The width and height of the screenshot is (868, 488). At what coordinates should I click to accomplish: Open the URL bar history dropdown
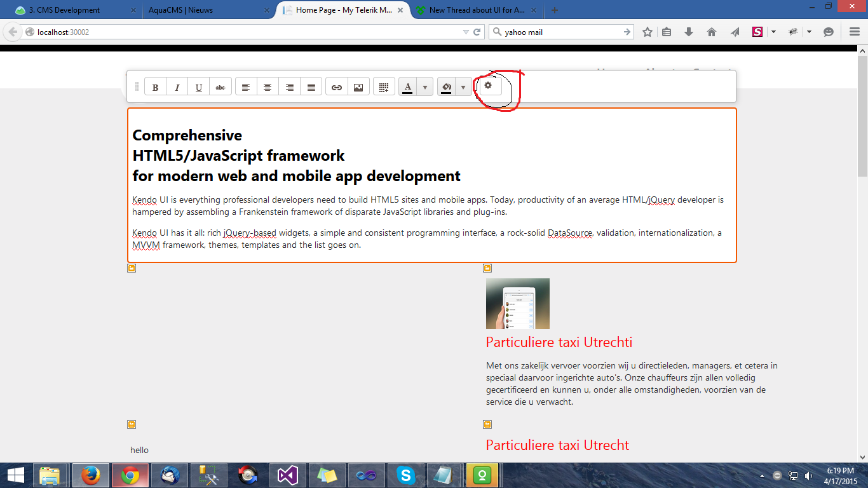(466, 32)
